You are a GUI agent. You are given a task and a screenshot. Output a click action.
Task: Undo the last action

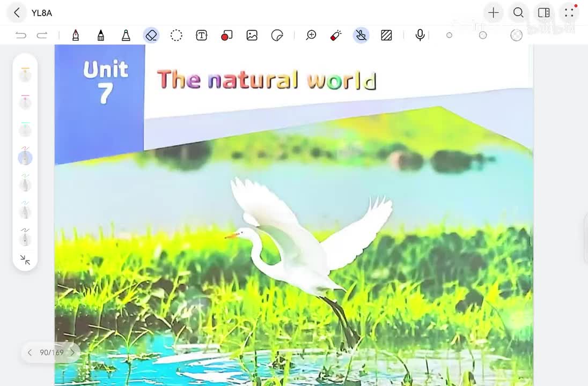point(21,35)
